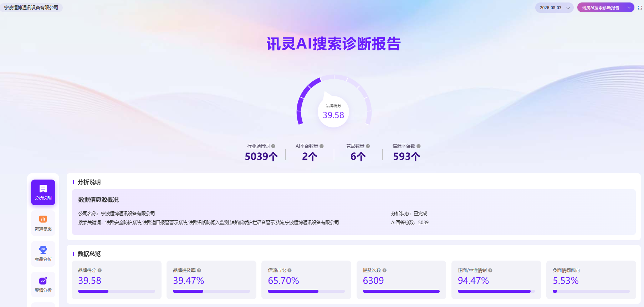Click help icon next to AI平台数量
Viewport: 644px width, 307px height.
(x=322, y=146)
